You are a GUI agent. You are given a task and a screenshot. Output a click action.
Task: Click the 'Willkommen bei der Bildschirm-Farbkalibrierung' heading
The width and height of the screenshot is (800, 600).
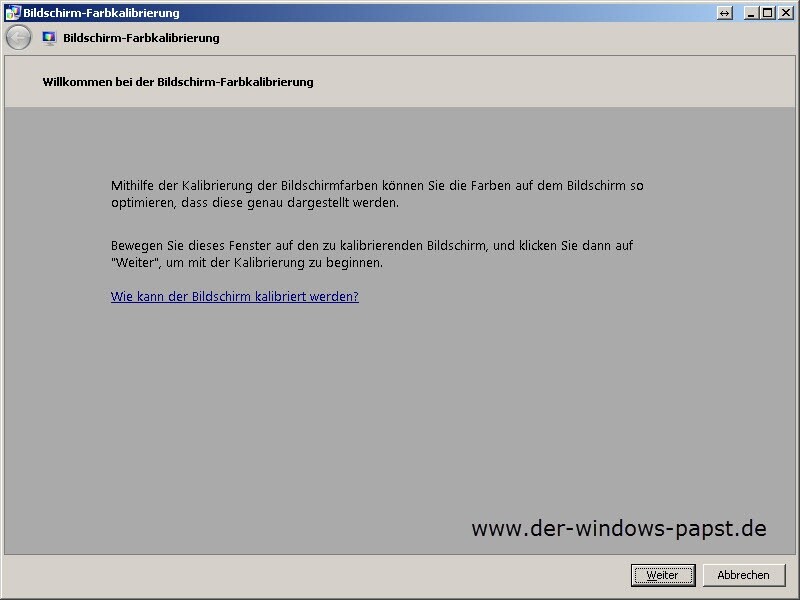click(178, 82)
